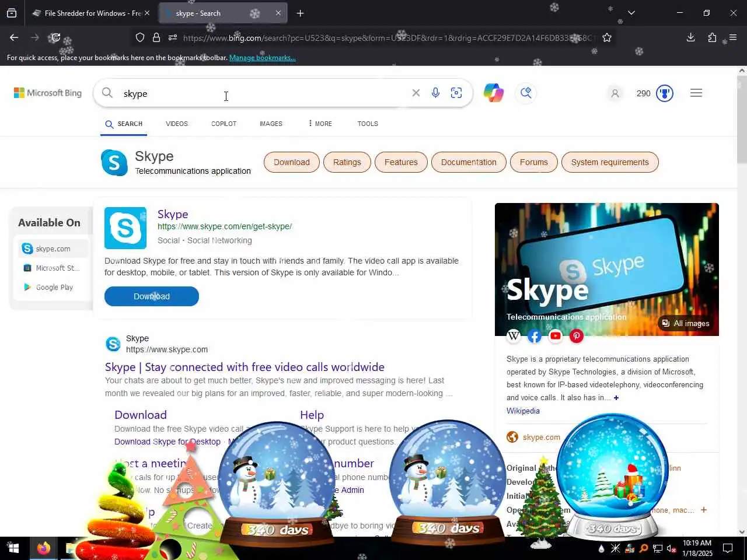This screenshot has width=747, height=560.
Task: Select the SEARCH results tab
Action: [x=124, y=124]
